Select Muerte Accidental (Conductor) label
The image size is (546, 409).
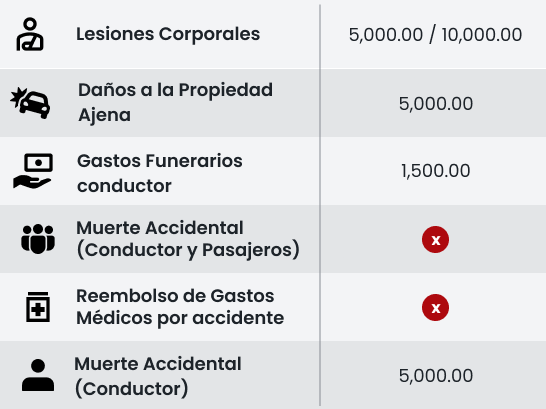[158, 376]
